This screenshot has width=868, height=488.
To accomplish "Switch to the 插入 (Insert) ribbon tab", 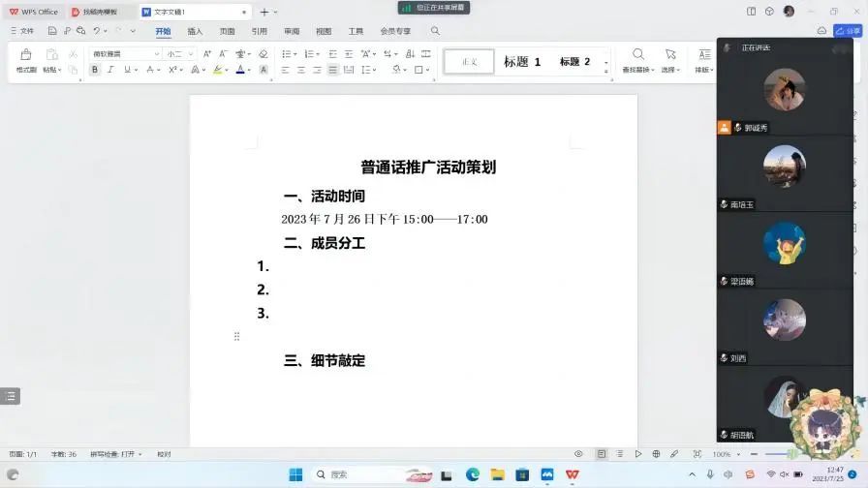I will [195, 31].
